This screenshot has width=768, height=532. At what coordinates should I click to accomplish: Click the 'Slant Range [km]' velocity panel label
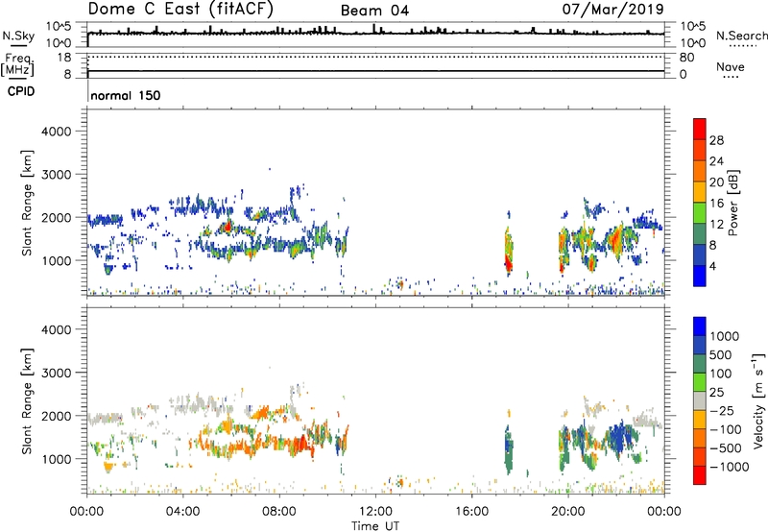point(27,400)
